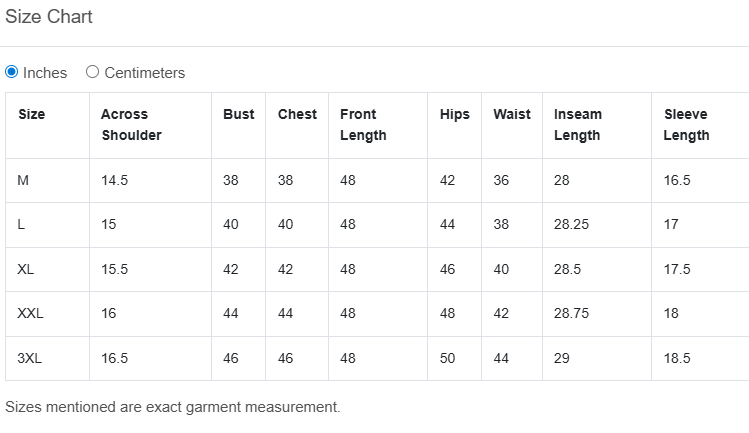
Task: Select the Inches radio button
Action: pyautogui.click(x=12, y=72)
